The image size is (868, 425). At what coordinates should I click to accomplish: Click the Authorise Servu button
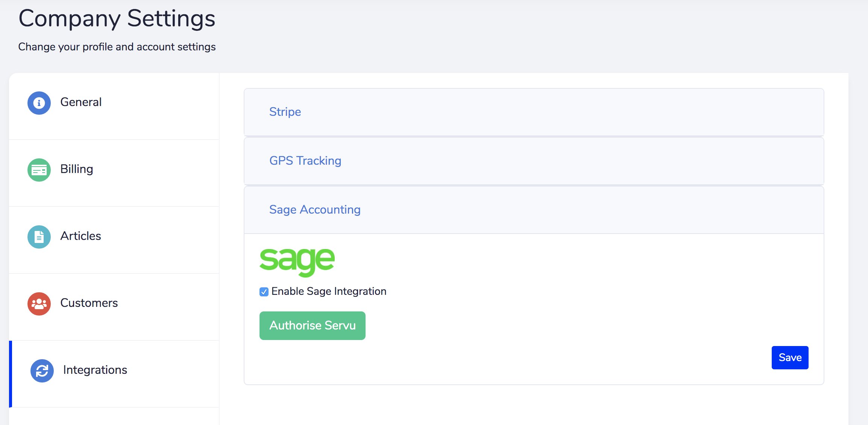tap(313, 326)
